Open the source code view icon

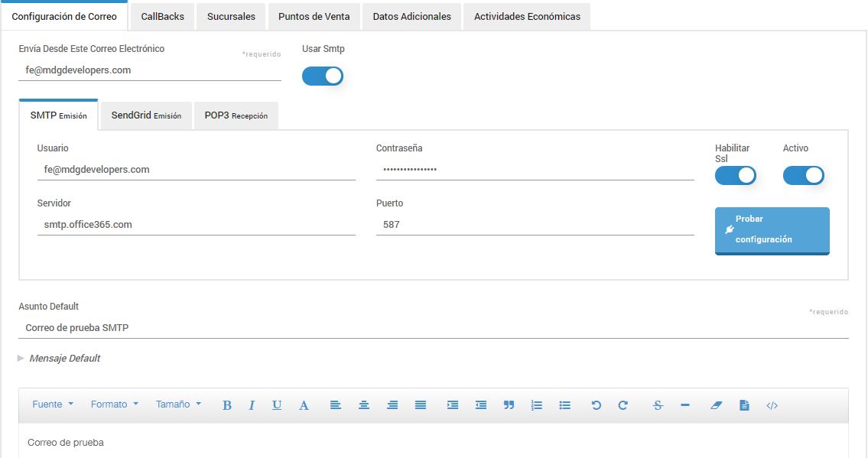point(772,404)
